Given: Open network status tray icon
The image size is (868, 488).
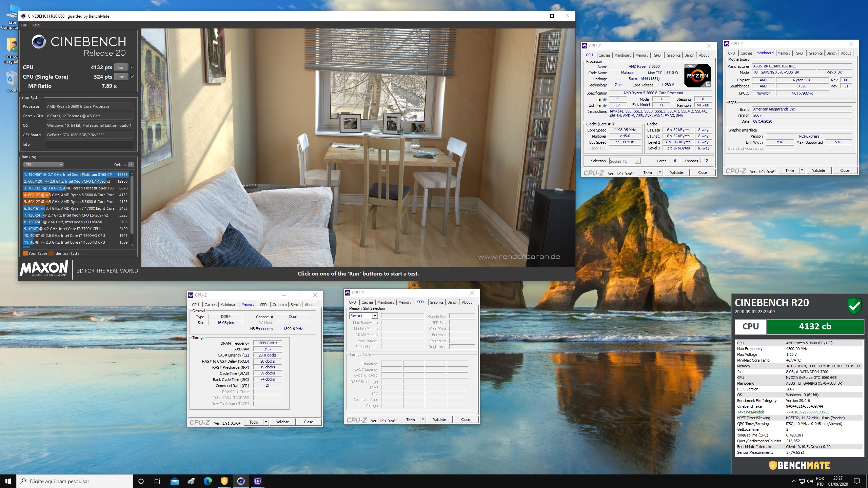Looking at the screenshot, I should pyautogui.click(x=802, y=481).
